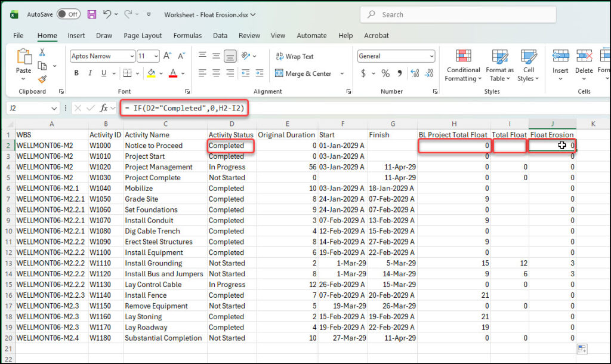The height and width of the screenshot is (364, 611).
Task: Click the Increase Decimal icon
Action: [415, 73]
